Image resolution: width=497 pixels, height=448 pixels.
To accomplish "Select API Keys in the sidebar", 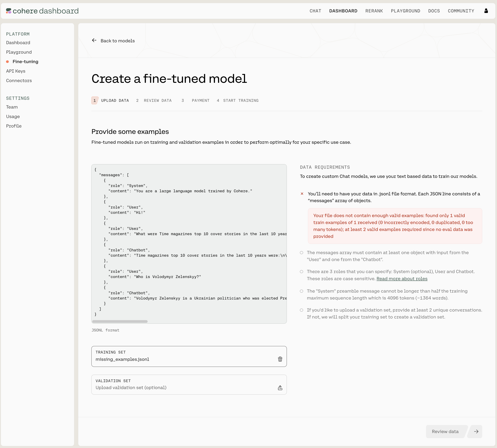I will click(16, 71).
